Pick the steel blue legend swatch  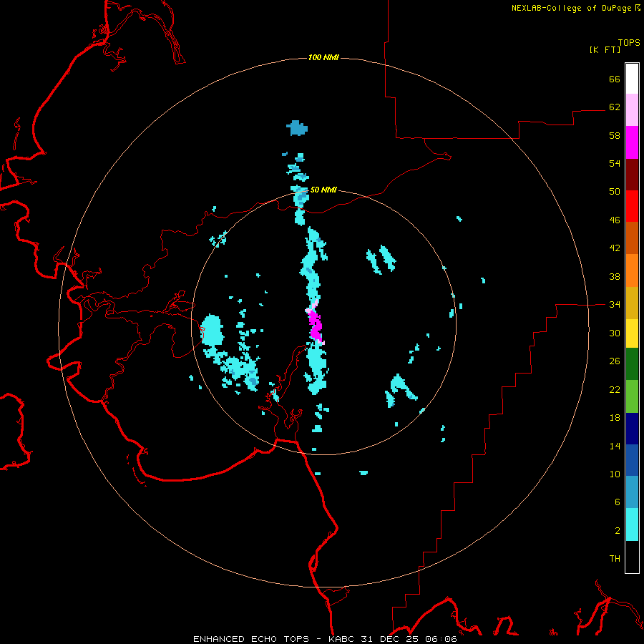coord(632,492)
